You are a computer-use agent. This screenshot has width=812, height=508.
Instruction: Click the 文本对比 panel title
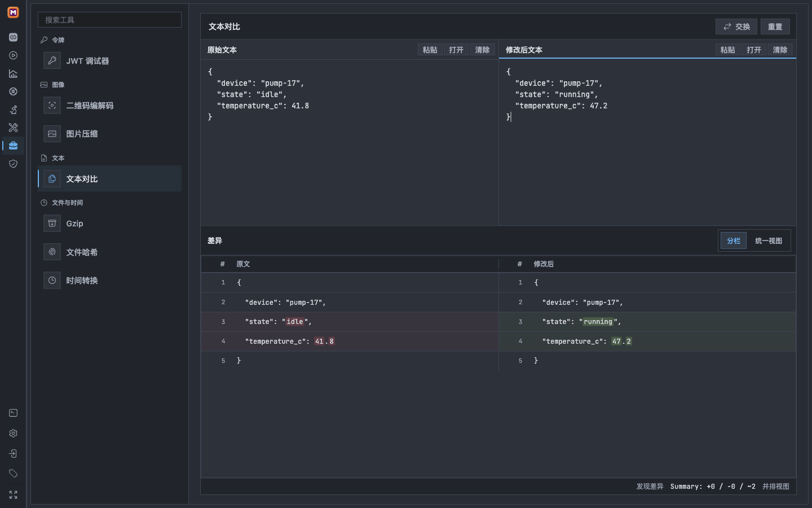click(x=224, y=27)
